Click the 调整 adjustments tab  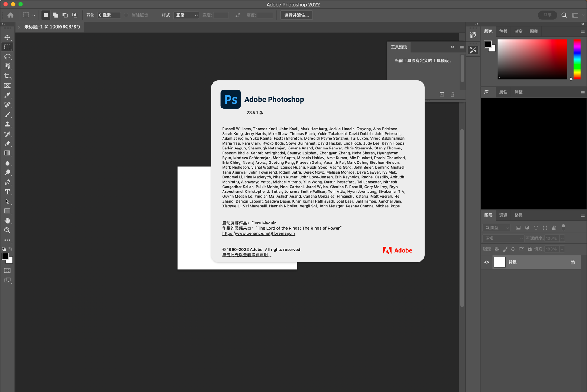[518, 92]
